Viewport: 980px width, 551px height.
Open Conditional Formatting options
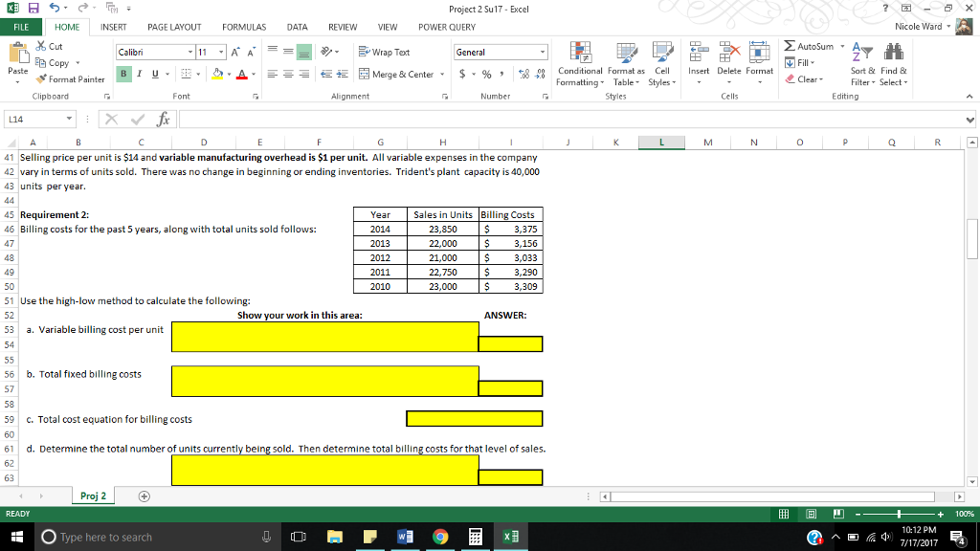coord(578,65)
